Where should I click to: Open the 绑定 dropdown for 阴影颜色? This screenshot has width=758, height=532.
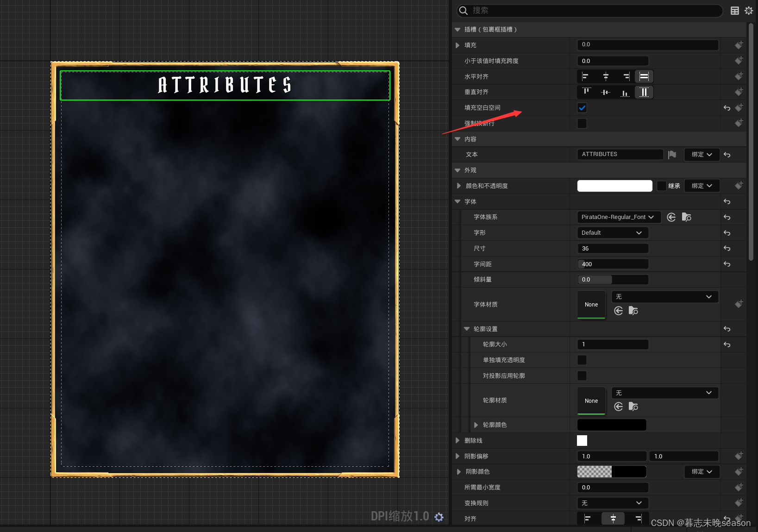(702, 471)
